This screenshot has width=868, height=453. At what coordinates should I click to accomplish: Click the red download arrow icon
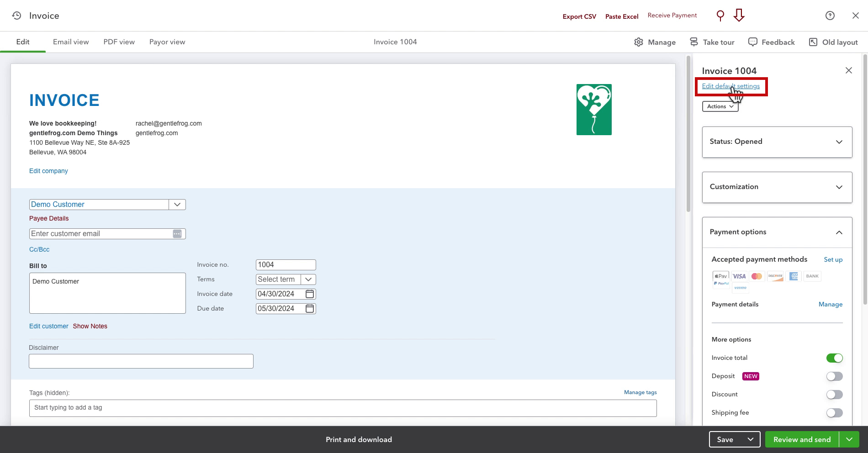[739, 16]
